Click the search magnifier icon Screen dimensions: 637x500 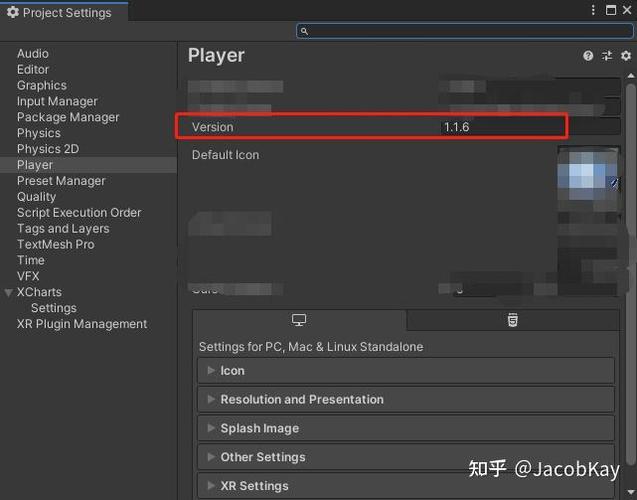[304, 31]
